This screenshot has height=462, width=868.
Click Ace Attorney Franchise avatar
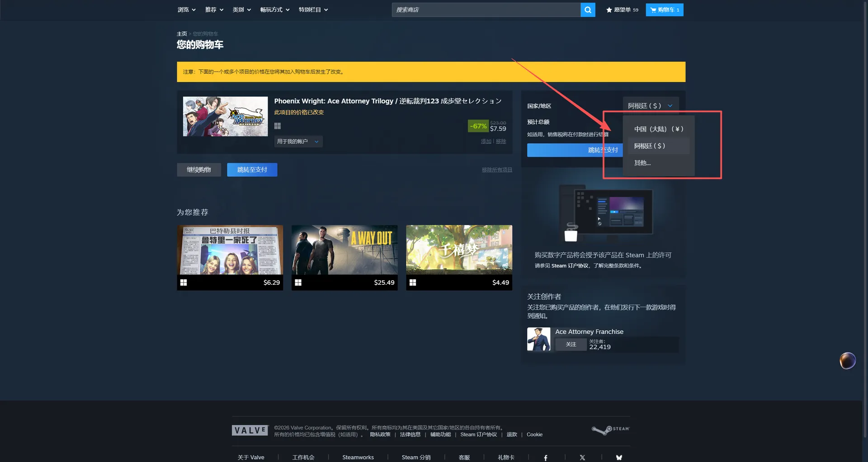coord(538,339)
